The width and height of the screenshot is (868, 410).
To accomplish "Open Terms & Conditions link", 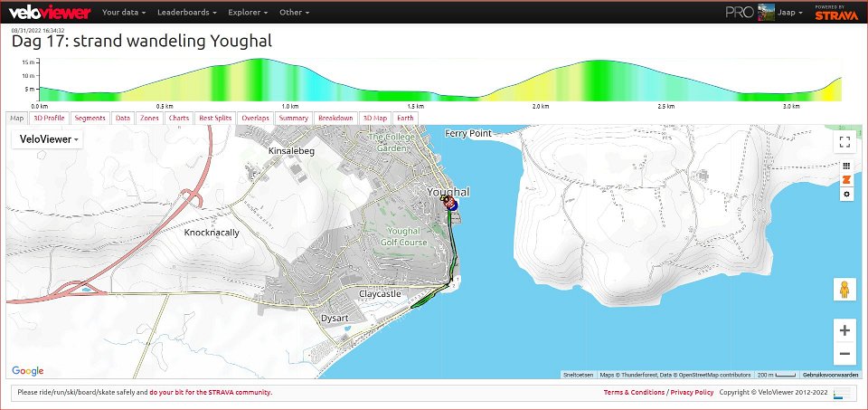I will pyautogui.click(x=633, y=393).
